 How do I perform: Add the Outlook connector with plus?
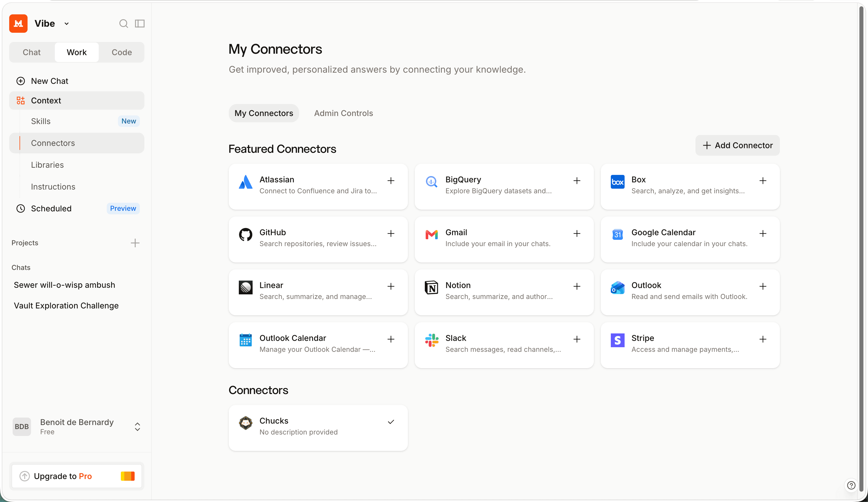763,286
